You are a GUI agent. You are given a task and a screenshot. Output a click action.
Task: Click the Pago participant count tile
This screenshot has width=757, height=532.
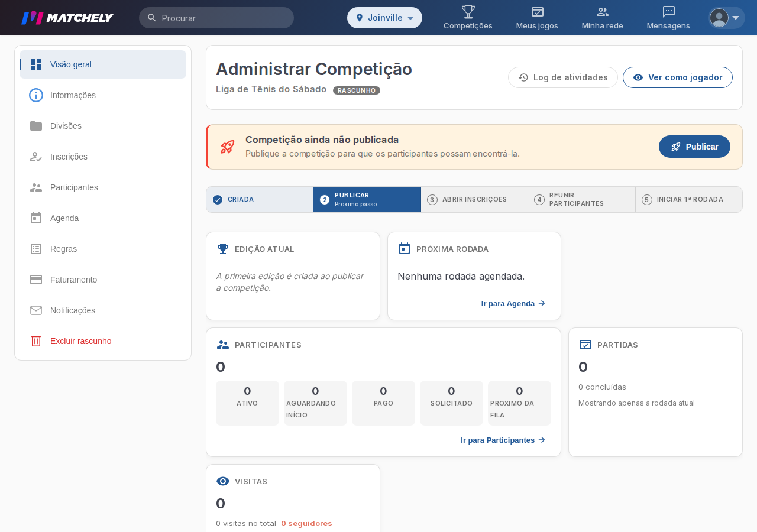383,403
